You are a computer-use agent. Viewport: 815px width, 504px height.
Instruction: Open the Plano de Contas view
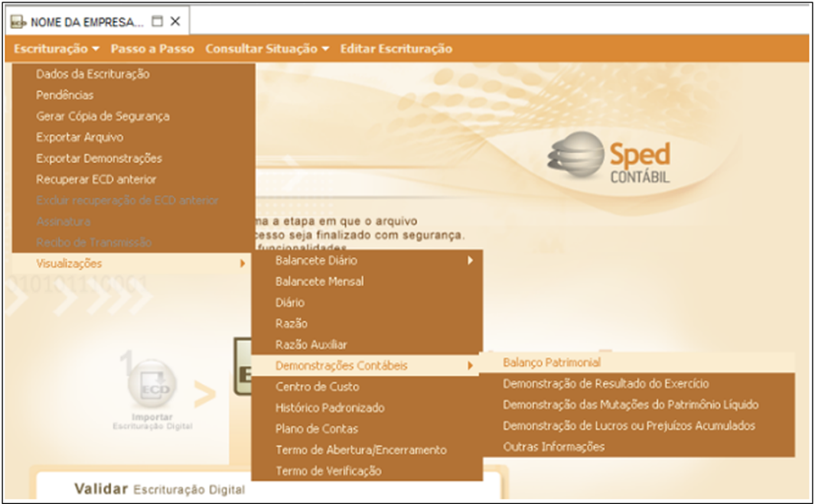pos(316,429)
